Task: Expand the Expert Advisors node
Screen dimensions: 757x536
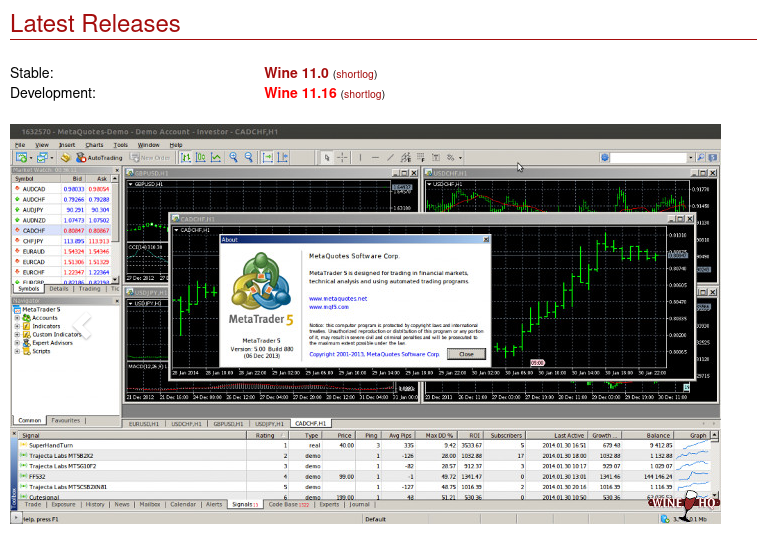Action: (17, 343)
